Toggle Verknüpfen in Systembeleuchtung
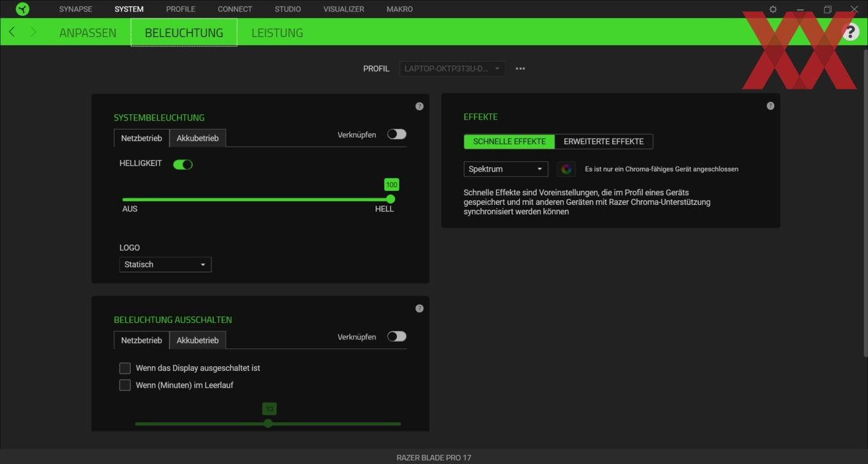The width and height of the screenshot is (868, 464). click(x=396, y=134)
